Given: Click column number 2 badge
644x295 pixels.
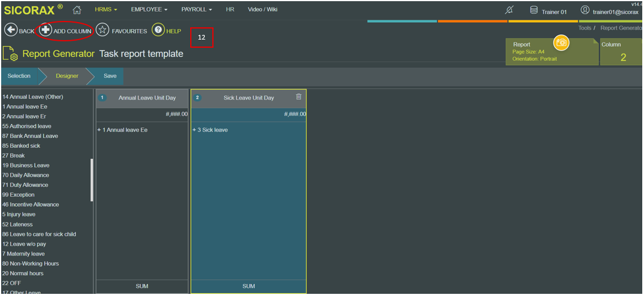Looking at the screenshot, I should tap(198, 98).
